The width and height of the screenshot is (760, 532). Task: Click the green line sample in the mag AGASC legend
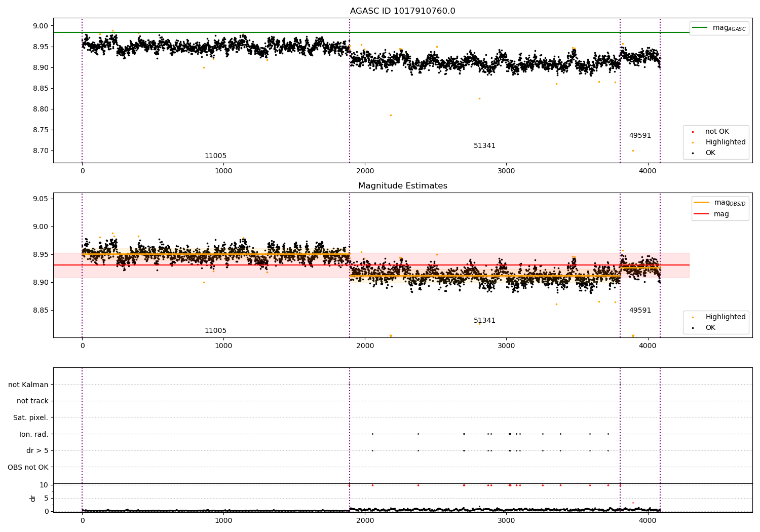pyautogui.click(x=700, y=27)
